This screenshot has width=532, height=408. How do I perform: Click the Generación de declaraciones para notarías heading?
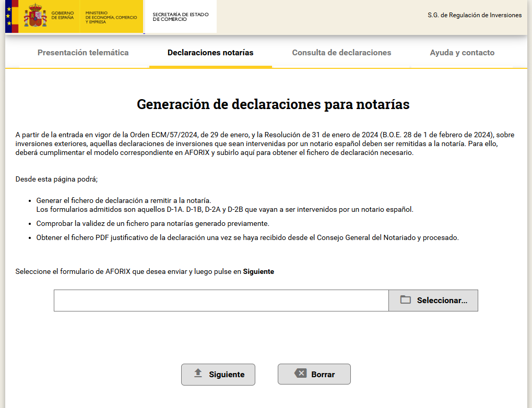click(273, 104)
